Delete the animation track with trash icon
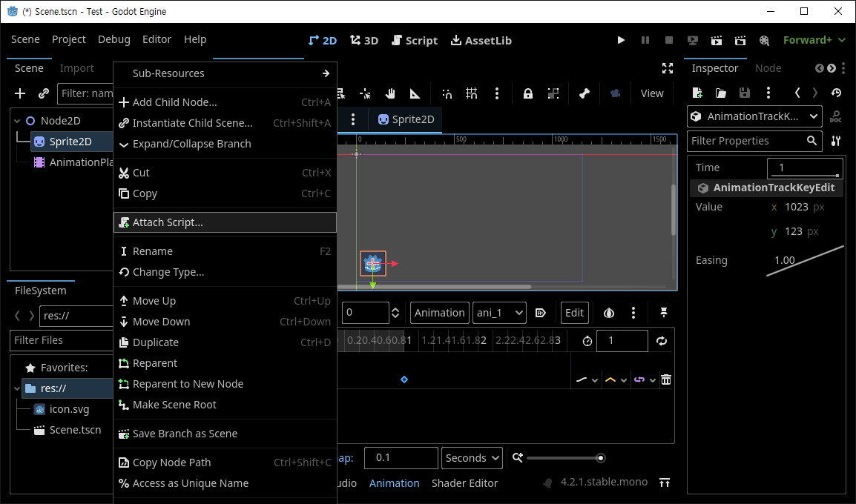 pyautogui.click(x=666, y=379)
